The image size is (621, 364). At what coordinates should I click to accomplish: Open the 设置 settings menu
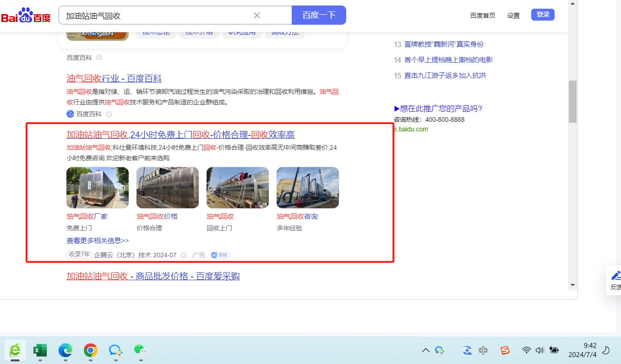pos(513,16)
